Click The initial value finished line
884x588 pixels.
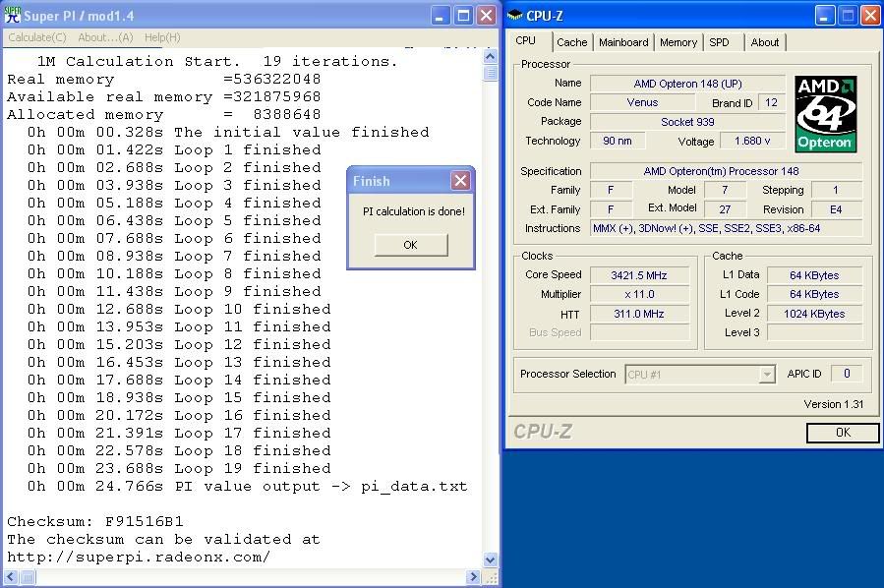[x=228, y=132]
